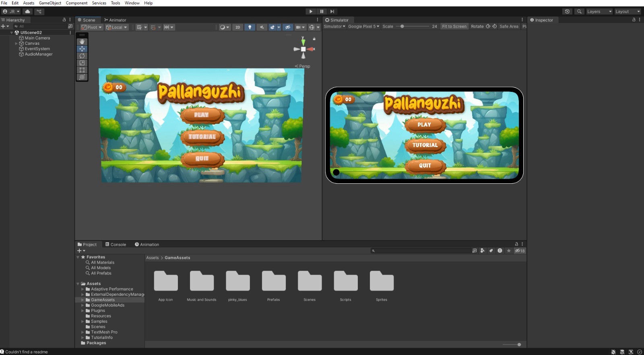The height and width of the screenshot is (355, 644).
Task: Expand the GameAssets folder in tree
Action: (83, 300)
